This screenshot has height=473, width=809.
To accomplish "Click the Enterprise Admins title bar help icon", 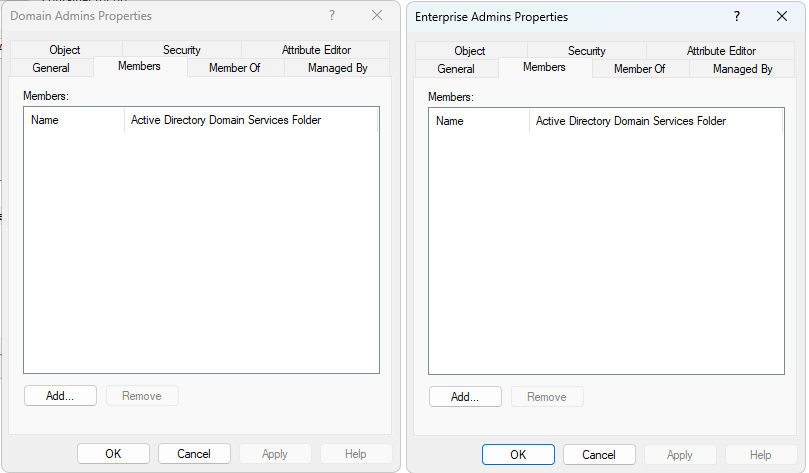I will pyautogui.click(x=737, y=17).
